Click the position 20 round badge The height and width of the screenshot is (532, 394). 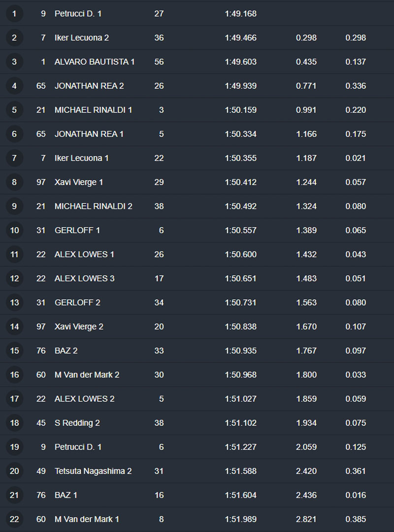(x=14, y=471)
